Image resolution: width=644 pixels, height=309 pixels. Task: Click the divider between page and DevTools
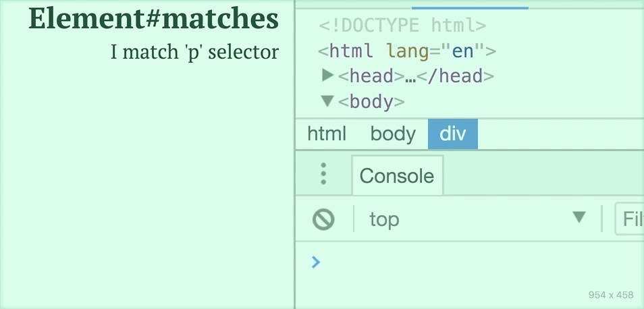pos(295,154)
